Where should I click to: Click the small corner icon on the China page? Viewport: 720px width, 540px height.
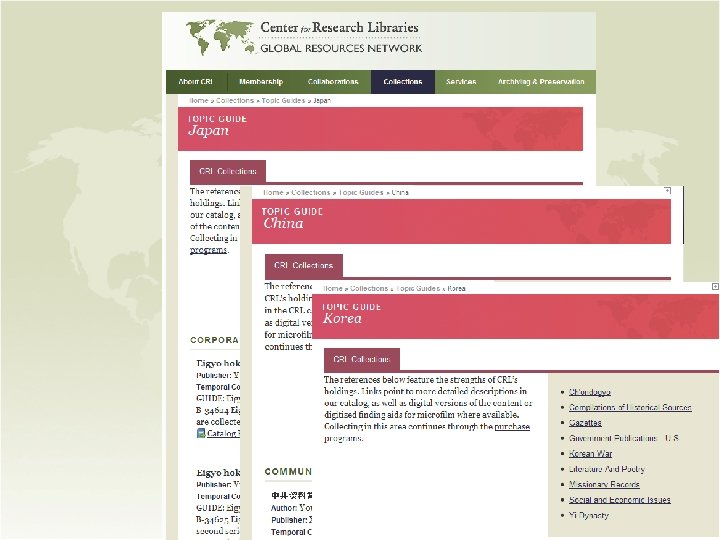668,190
